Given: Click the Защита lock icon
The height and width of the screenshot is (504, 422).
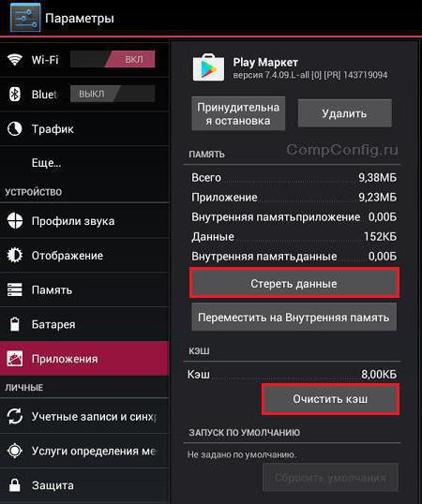Looking at the screenshot, I should click(15, 485).
